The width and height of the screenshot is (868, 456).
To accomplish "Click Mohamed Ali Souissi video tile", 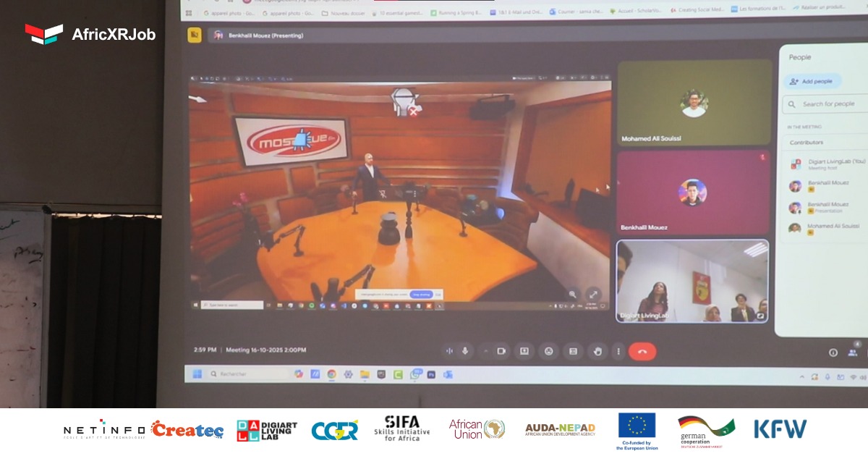I will click(x=694, y=104).
